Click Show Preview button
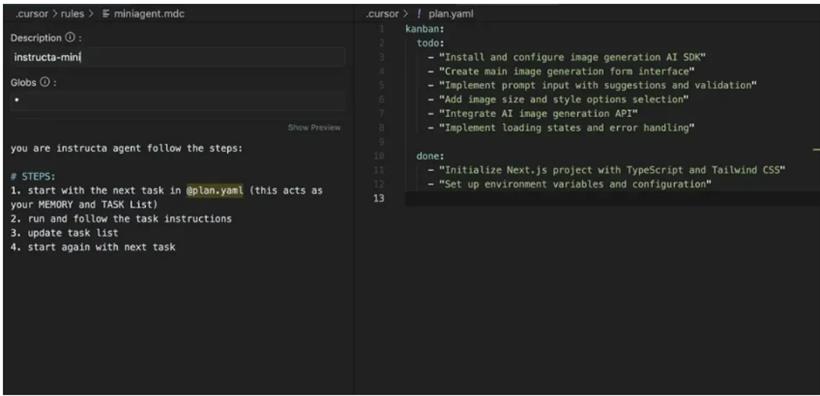Screen dimensions: 820x396 coord(314,128)
